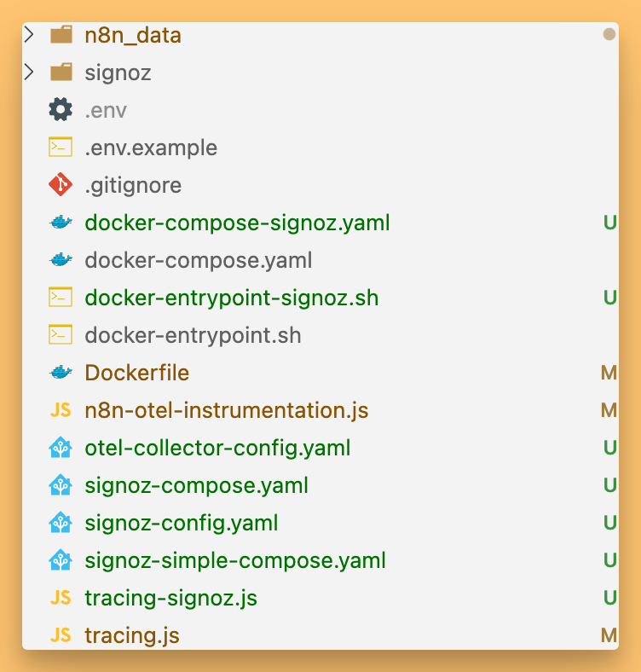The image size is (641, 672).
Task: Click the Docker icon next to Dockerfile
Action: [61, 373]
